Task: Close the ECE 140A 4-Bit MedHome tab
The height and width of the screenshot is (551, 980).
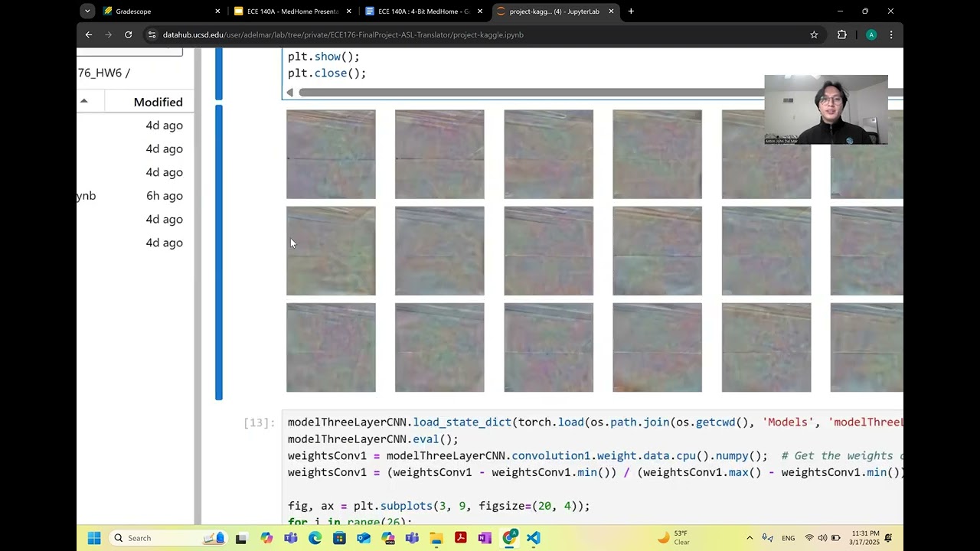Action: point(480,11)
